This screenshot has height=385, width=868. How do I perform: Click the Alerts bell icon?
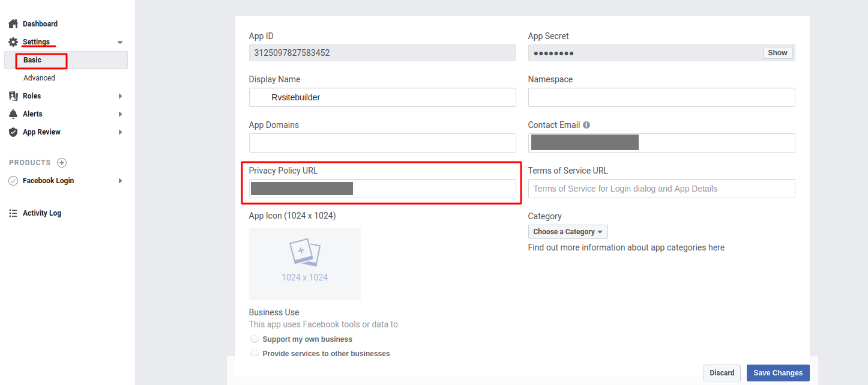(13, 114)
